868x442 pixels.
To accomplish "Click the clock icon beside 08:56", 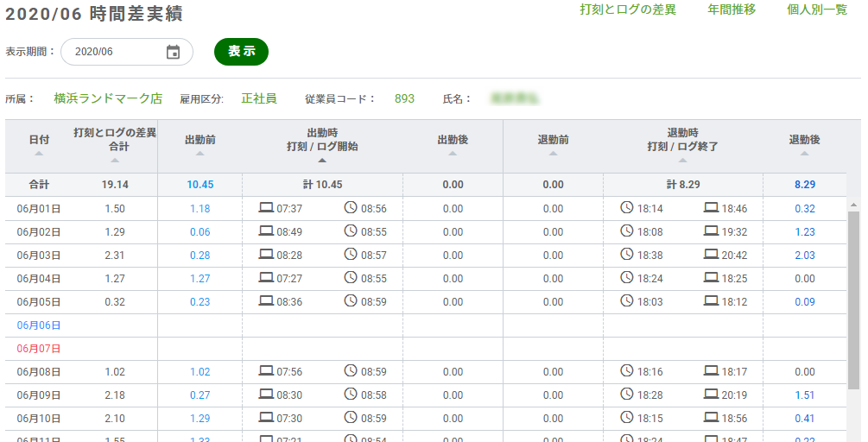I will coord(351,207).
